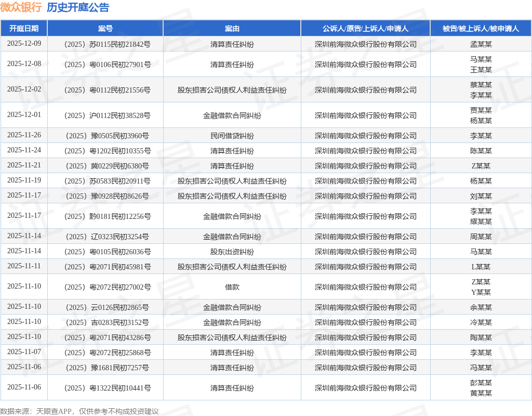Select the 被告/被上诉人/被申请人 column header

tap(481, 29)
